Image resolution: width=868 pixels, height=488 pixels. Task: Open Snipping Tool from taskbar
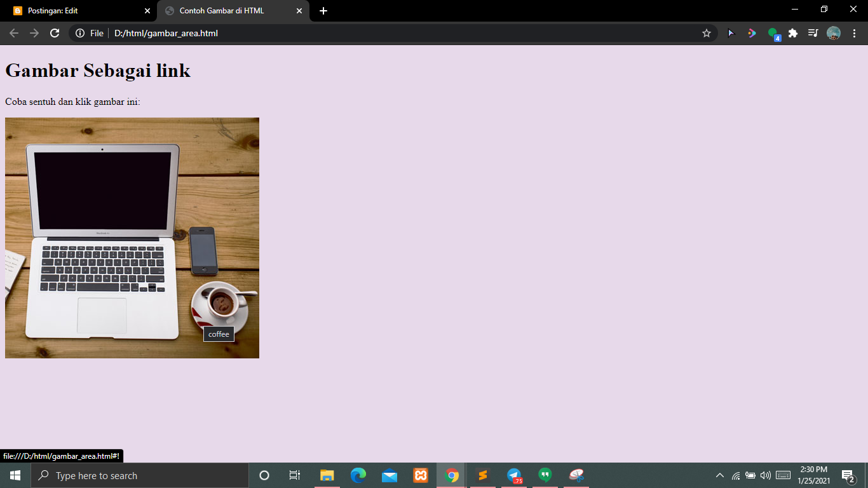[576, 475]
